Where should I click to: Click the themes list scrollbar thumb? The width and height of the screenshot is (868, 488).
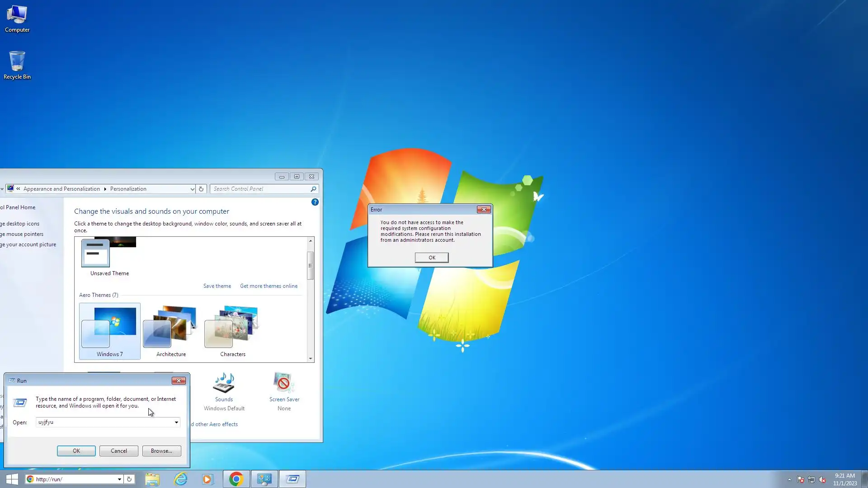click(x=310, y=266)
